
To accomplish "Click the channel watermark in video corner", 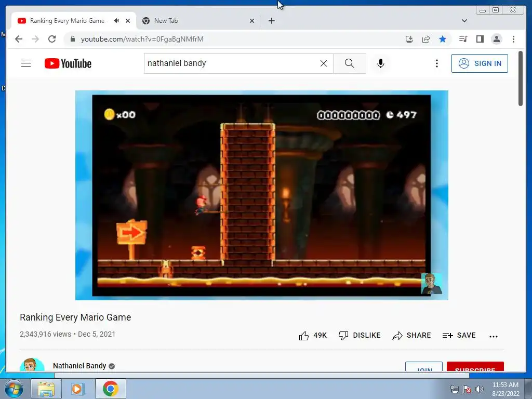I will point(431,284).
